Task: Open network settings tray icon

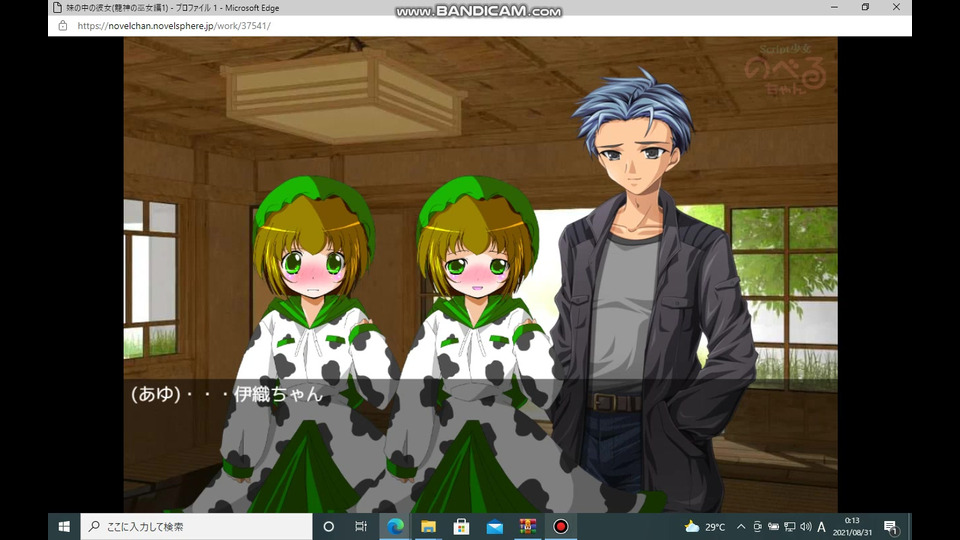Action: coord(790,527)
